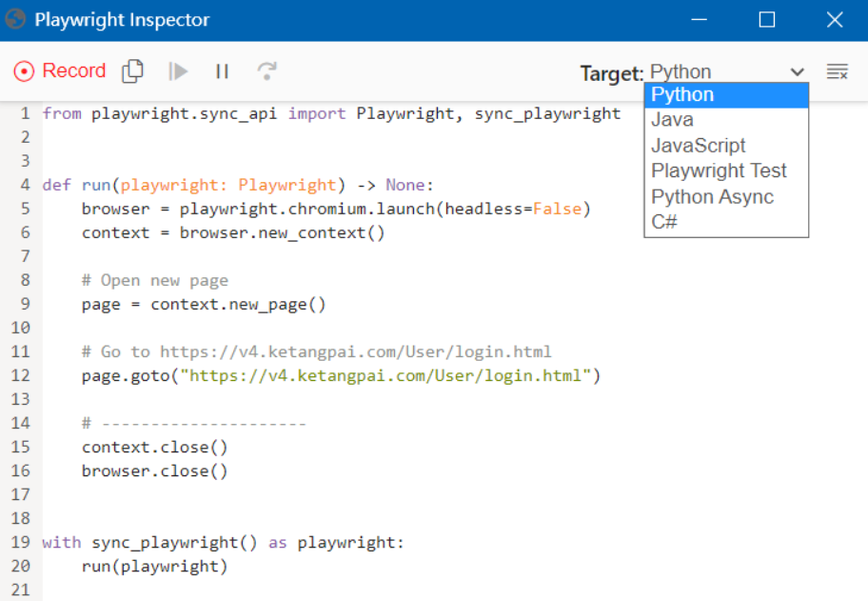Viewport: 868px width, 601px height.
Task: Pause script execution with the pause icon
Action: click(x=223, y=71)
